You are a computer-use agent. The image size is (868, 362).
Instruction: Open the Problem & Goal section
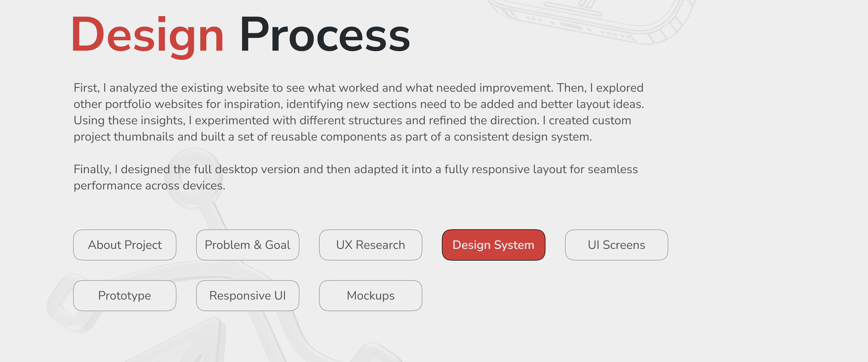247,245
